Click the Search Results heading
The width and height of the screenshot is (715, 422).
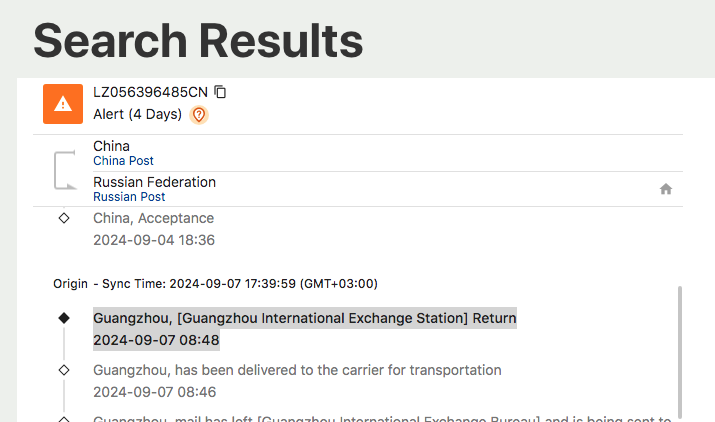(198, 41)
